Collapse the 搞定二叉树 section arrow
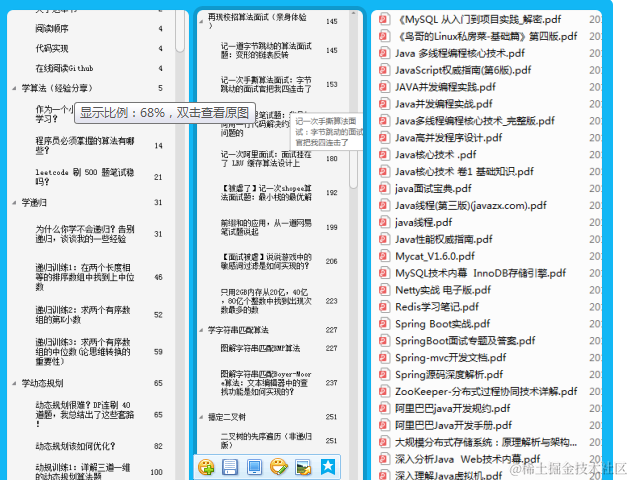 pos(201,417)
